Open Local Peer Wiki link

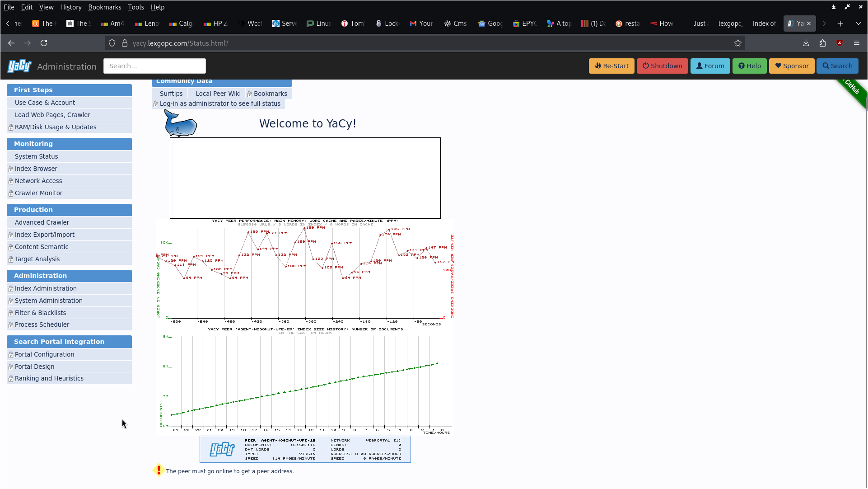tap(218, 94)
